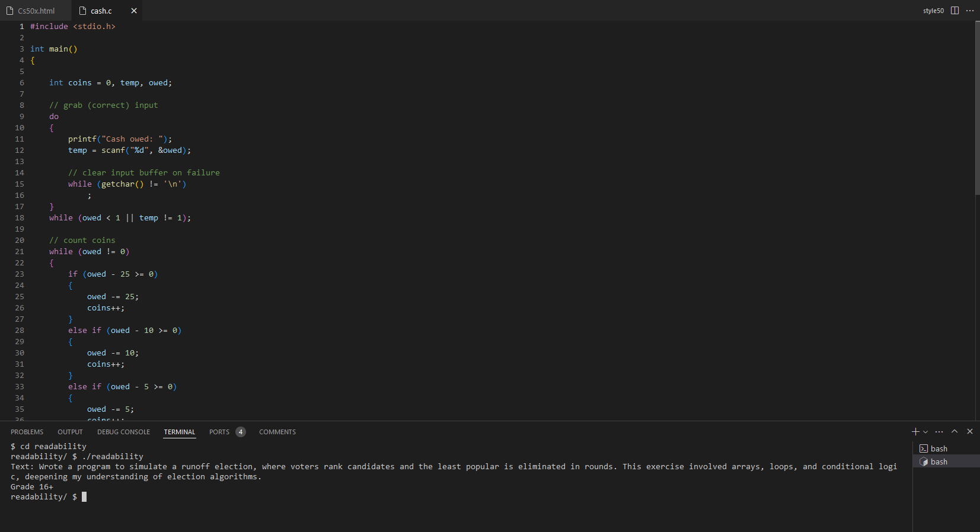Screen dimensions: 980x532
Task: Click the Cs50x.html file icon
Action: pos(9,11)
